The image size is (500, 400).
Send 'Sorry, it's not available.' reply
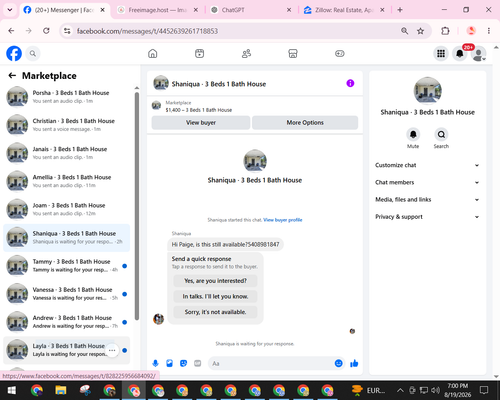[215, 312]
